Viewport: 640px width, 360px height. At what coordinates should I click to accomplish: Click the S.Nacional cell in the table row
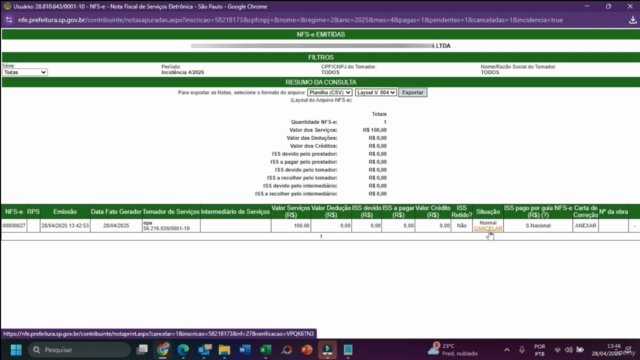pyautogui.click(x=538, y=226)
